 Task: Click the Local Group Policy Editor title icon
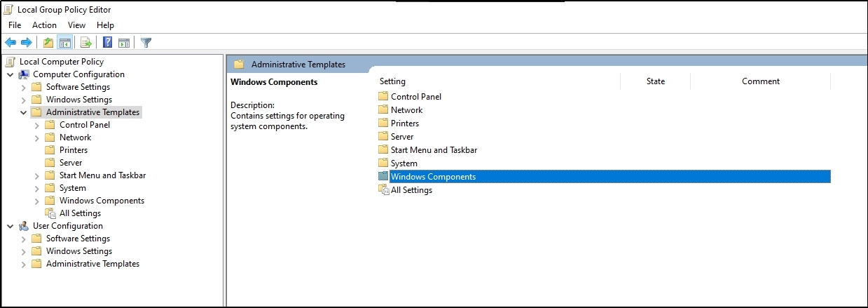pos(10,10)
